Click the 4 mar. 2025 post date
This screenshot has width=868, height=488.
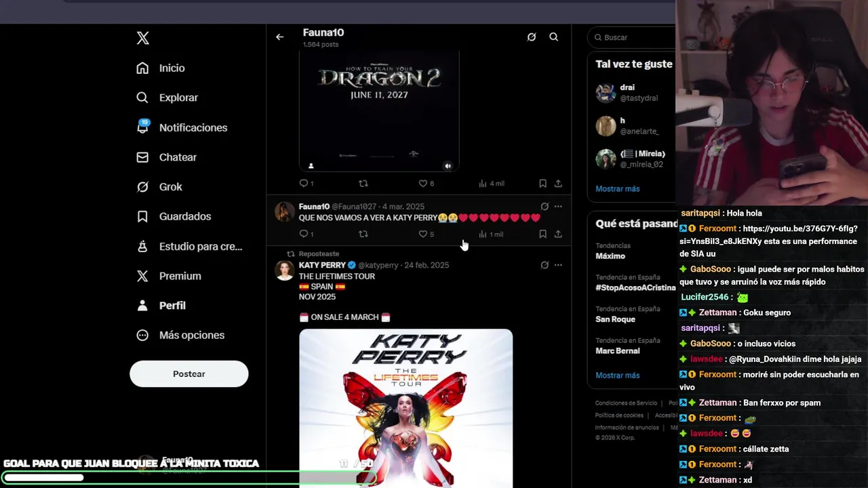click(403, 207)
